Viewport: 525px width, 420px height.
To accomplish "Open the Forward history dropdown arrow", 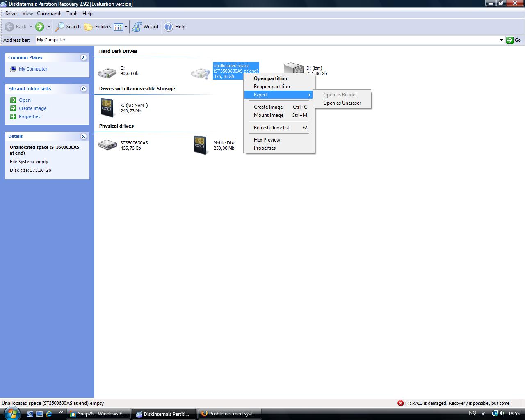I will pyautogui.click(x=48, y=27).
